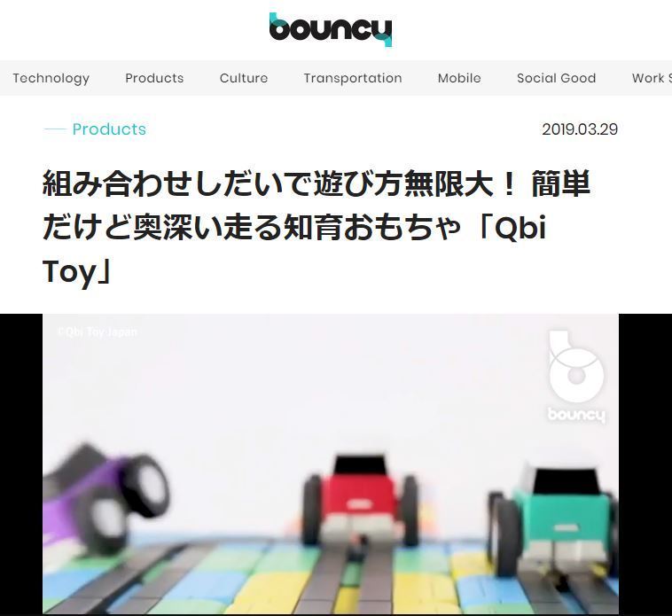Go to the Transportation section
Screen dimensions: 672x616
(x=353, y=78)
